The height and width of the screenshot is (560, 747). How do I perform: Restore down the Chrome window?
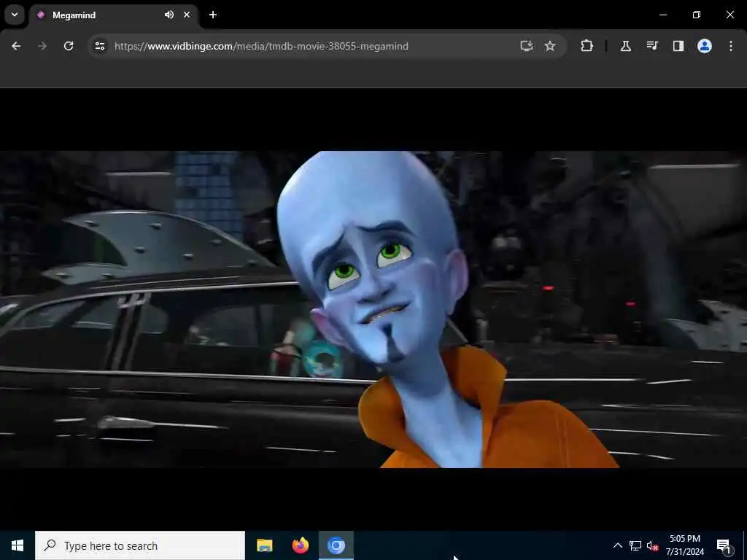pos(697,15)
